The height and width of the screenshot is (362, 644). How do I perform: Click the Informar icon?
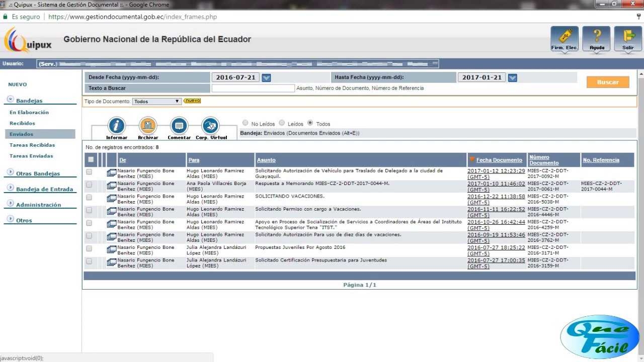(117, 128)
